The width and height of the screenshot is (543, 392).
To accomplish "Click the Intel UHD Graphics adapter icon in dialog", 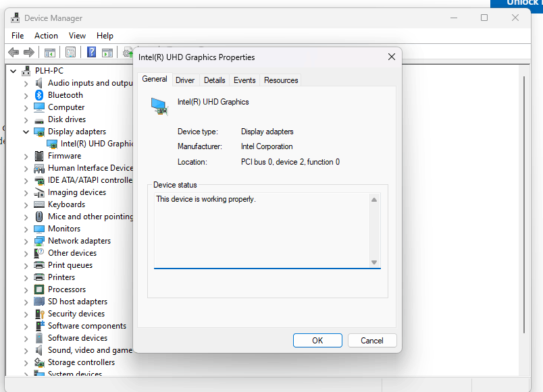I will point(159,106).
